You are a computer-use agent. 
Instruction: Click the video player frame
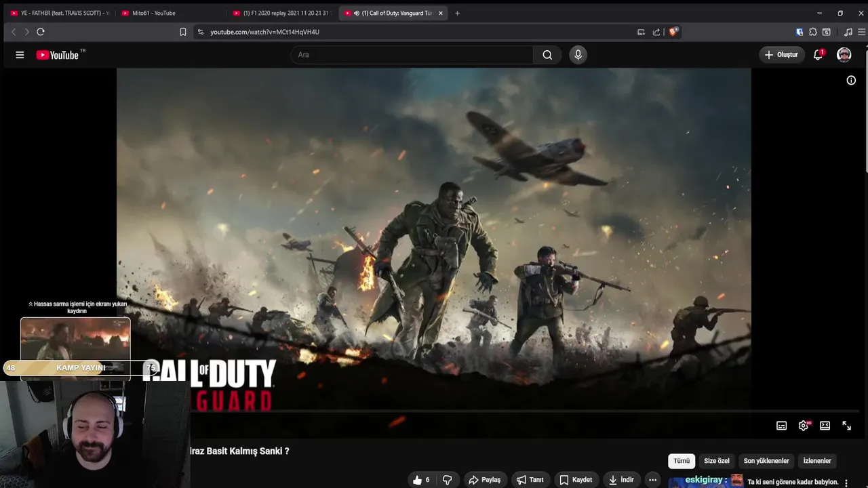[434, 252]
